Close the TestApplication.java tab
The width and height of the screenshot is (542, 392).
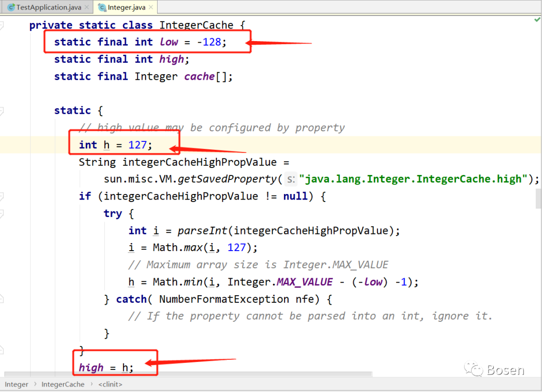point(87,7)
